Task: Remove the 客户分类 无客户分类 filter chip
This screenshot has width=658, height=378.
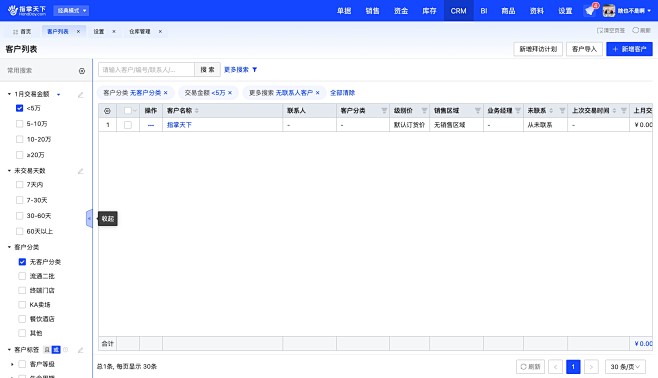Action: click(x=166, y=93)
